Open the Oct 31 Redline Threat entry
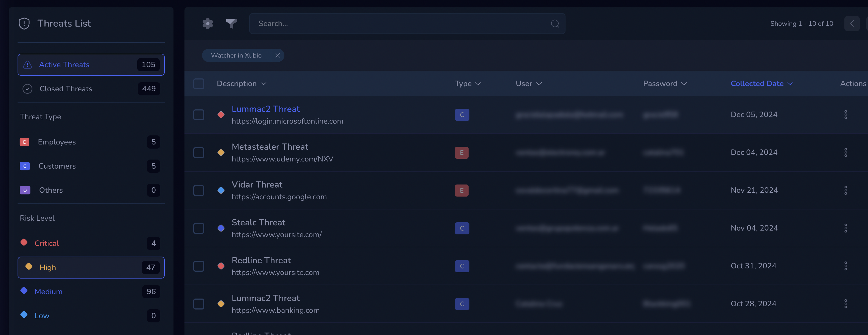This screenshot has width=868, height=335. [261, 260]
